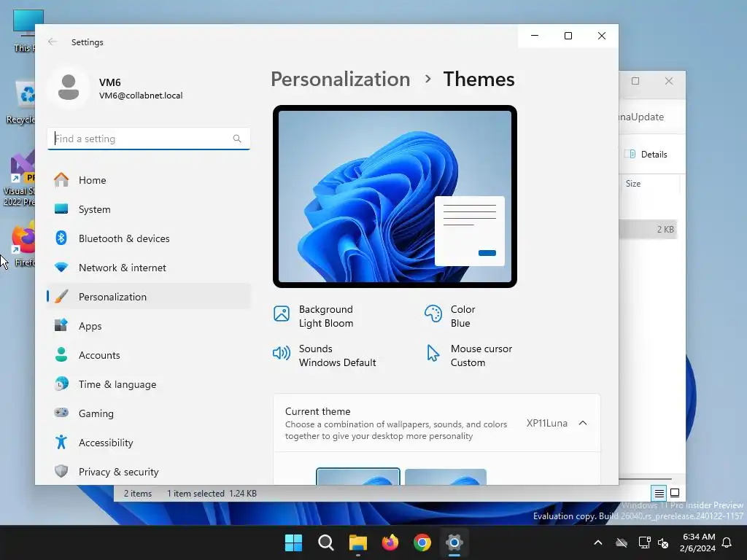Viewport: 747px width, 560px height.
Task: Click '1 item selected 1.24 KB' status text
Action: point(212,494)
